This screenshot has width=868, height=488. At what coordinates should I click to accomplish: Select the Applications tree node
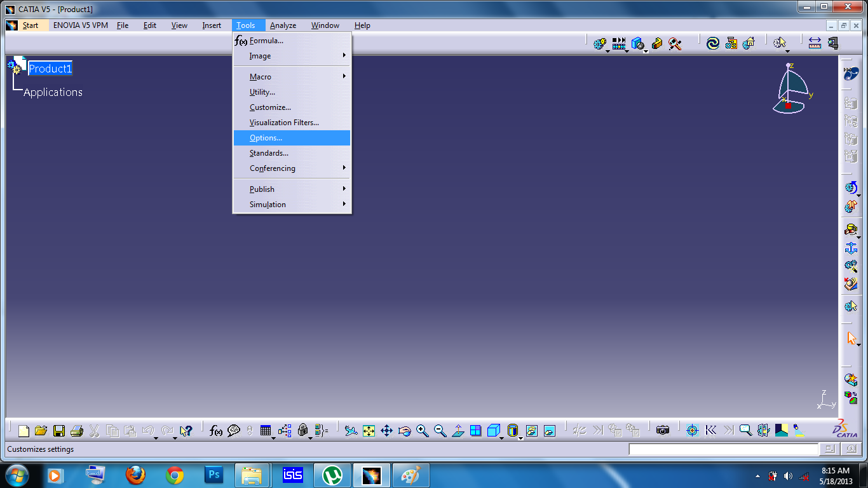pyautogui.click(x=53, y=92)
